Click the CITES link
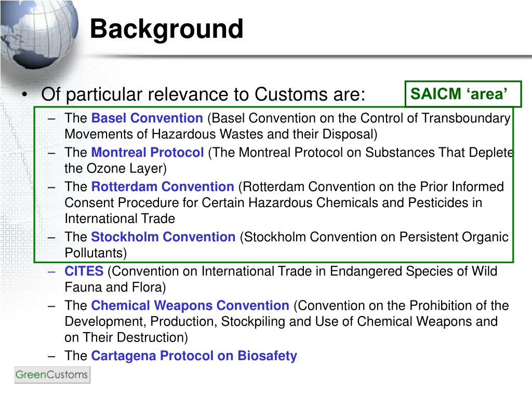The height and width of the screenshot is (397, 532). coord(84,271)
